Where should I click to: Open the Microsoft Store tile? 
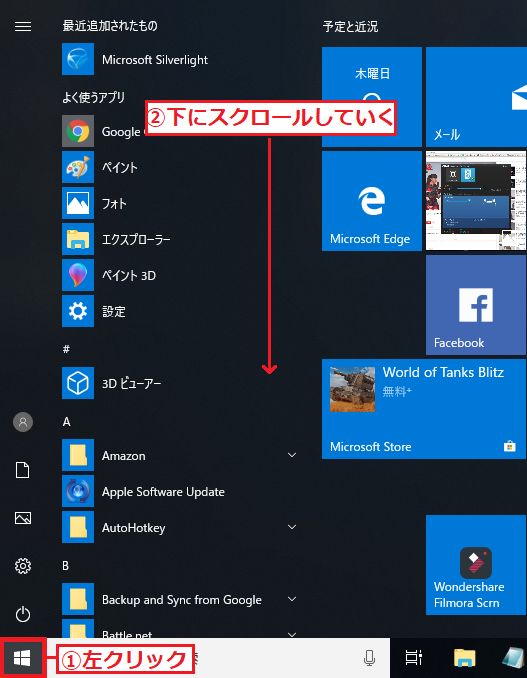point(424,409)
